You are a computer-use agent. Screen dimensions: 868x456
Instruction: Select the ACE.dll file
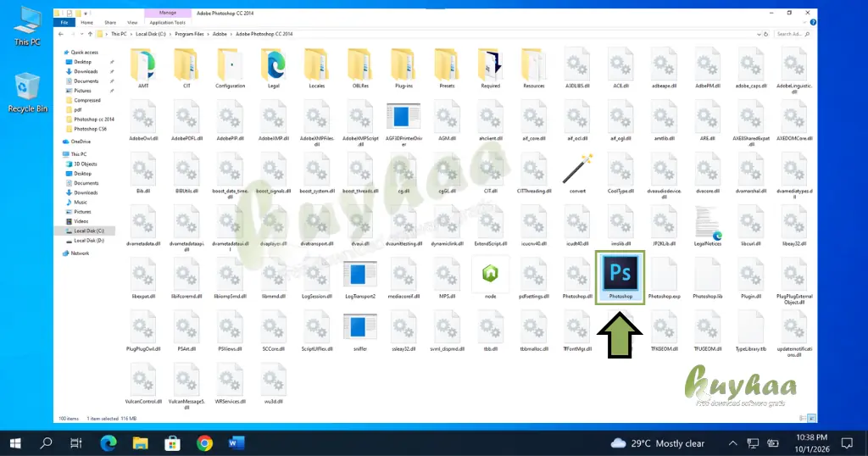(620, 69)
